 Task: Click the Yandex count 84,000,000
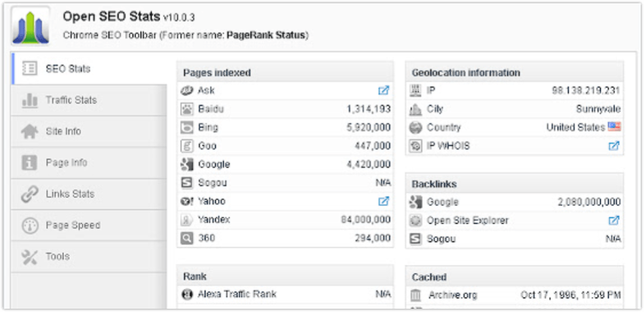pos(365,220)
